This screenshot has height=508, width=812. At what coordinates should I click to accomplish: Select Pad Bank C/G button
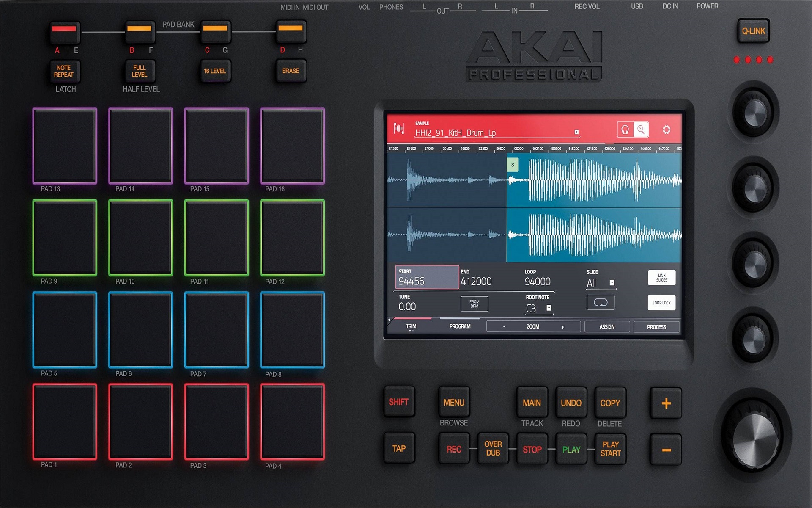[215, 31]
